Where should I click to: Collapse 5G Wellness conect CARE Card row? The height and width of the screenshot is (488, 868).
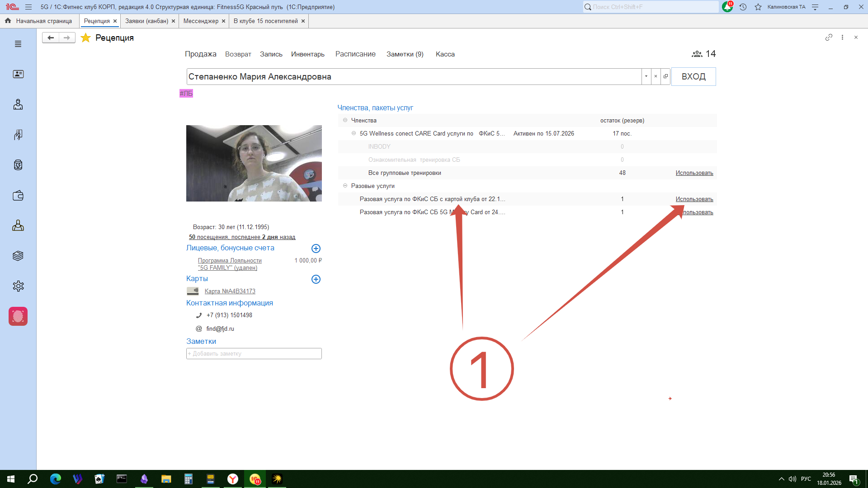(354, 133)
